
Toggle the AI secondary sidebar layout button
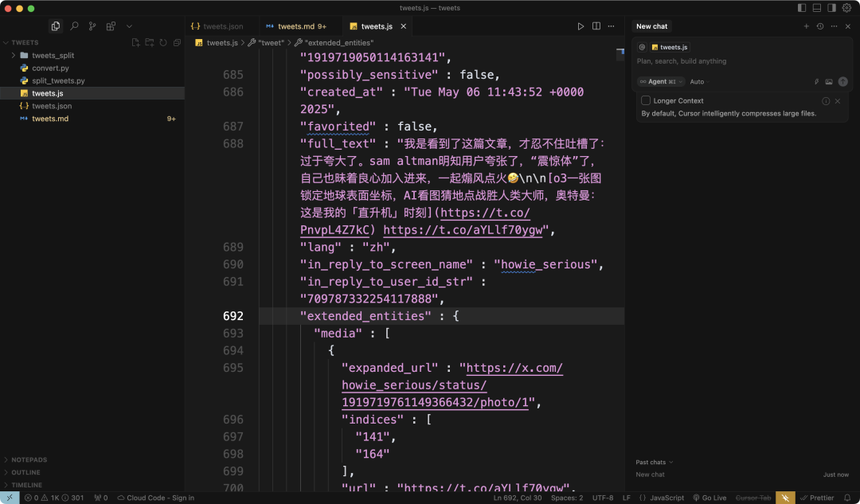tap(831, 8)
